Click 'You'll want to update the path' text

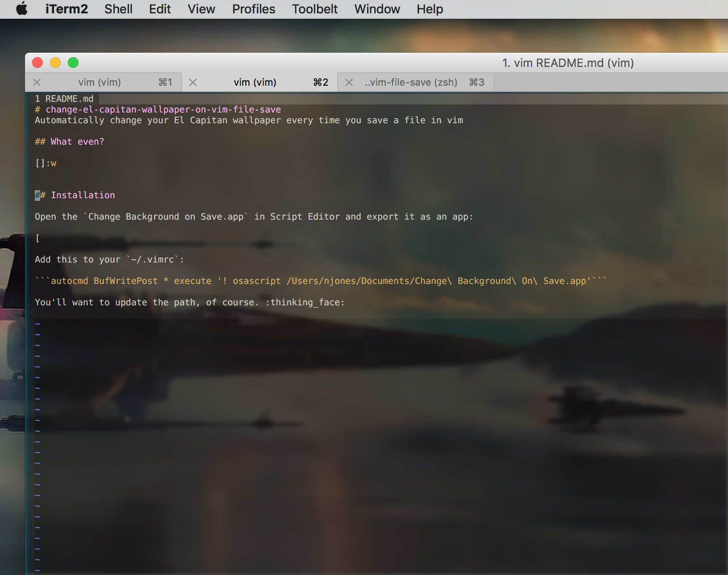118,302
